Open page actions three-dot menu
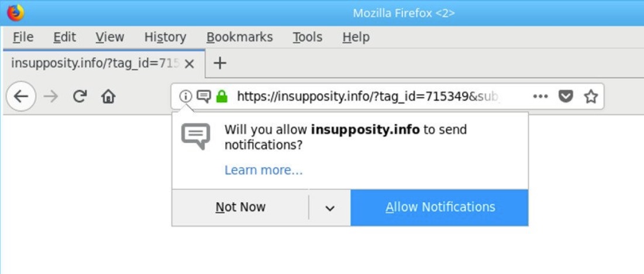Screen dimensions: 644x274 point(540,96)
